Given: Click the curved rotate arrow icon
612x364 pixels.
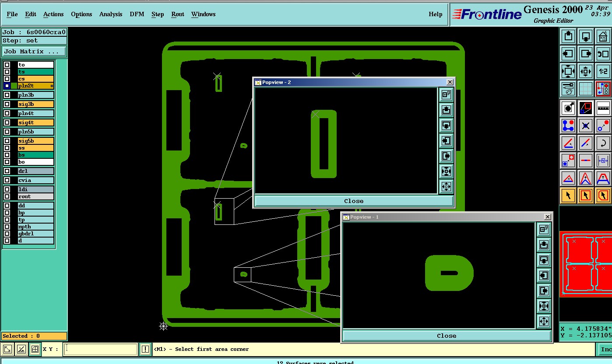Looking at the screenshot, I should point(603,143).
